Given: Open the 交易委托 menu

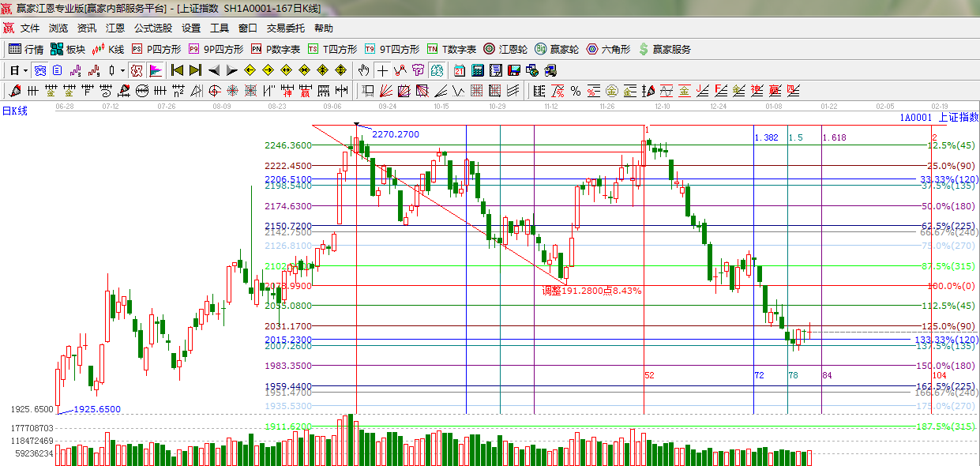Looking at the screenshot, I should (x=285, y=28).
